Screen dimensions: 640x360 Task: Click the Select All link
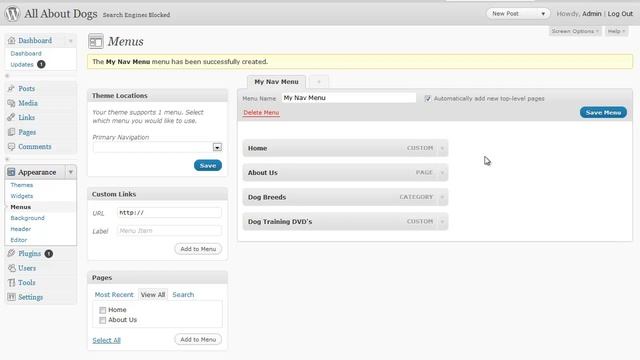point(106,340)
